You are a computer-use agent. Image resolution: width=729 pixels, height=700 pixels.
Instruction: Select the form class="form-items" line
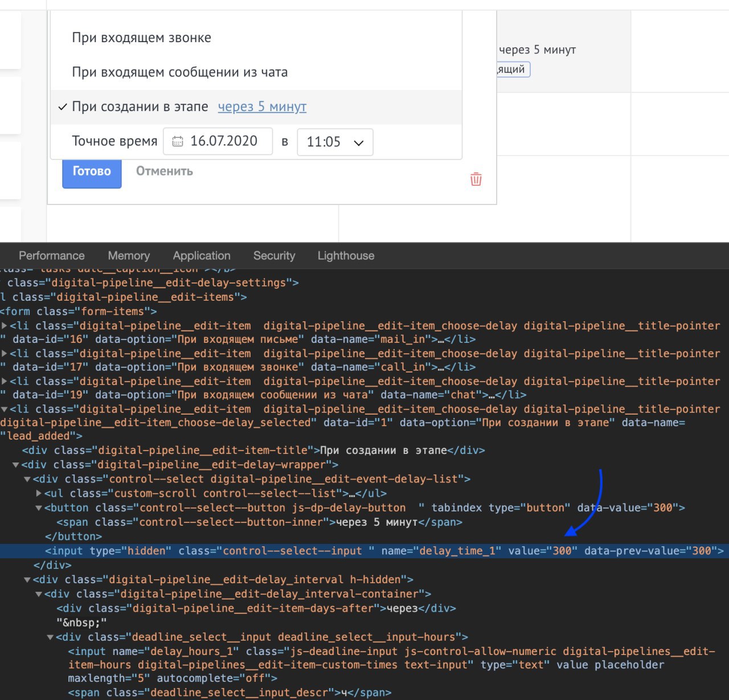pyautogui.click(x=78, y=312)
